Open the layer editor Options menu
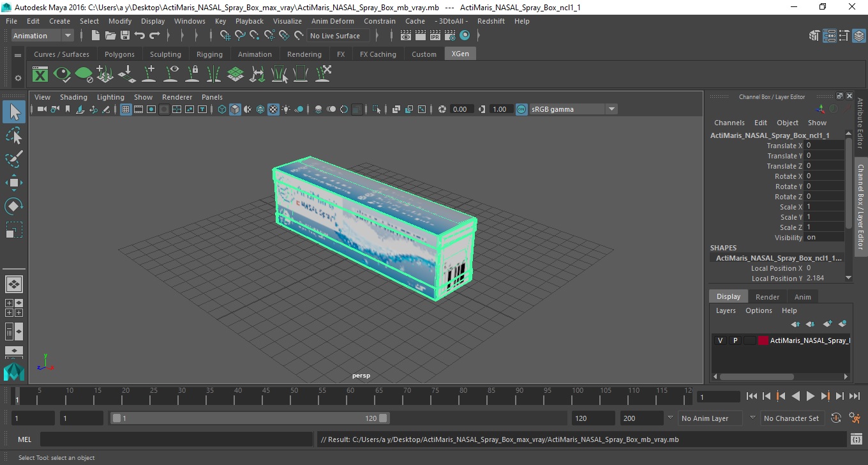Screen dimensions: 868x465 [758, 310]
